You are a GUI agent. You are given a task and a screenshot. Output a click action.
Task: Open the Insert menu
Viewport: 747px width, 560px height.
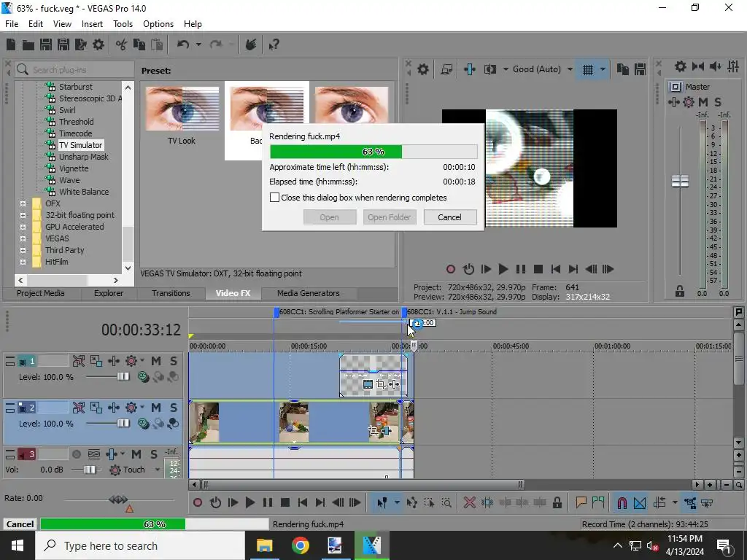point(92,24)
